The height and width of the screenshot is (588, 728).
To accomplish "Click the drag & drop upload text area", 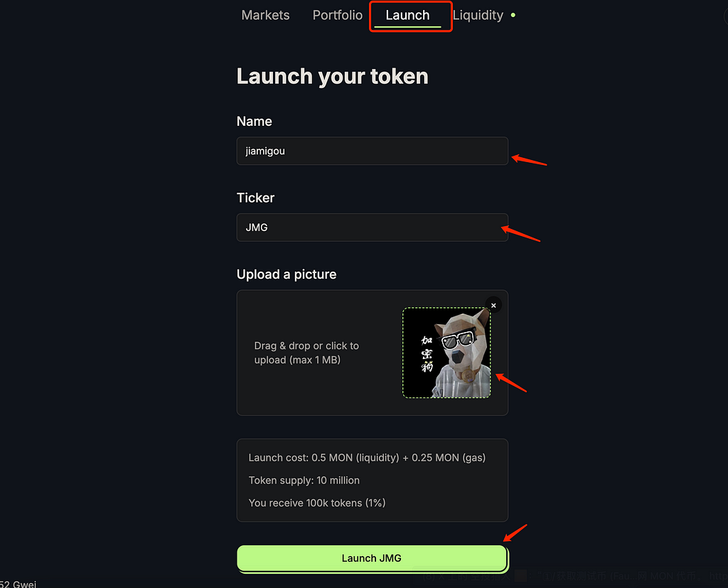I will [306, 353].
